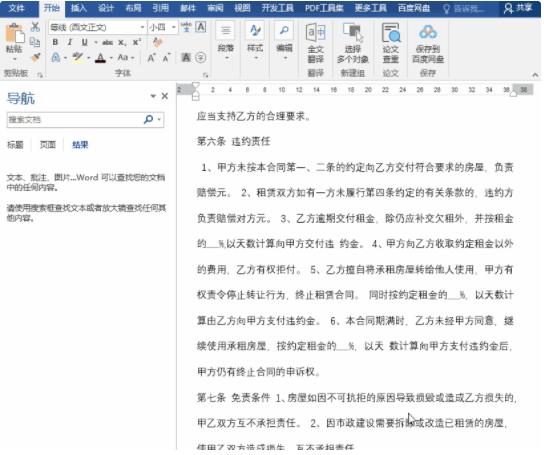This screenshot has height=455, width=544.
Task: Click the Copy icon in clipboard group
Action: [35, 42]
